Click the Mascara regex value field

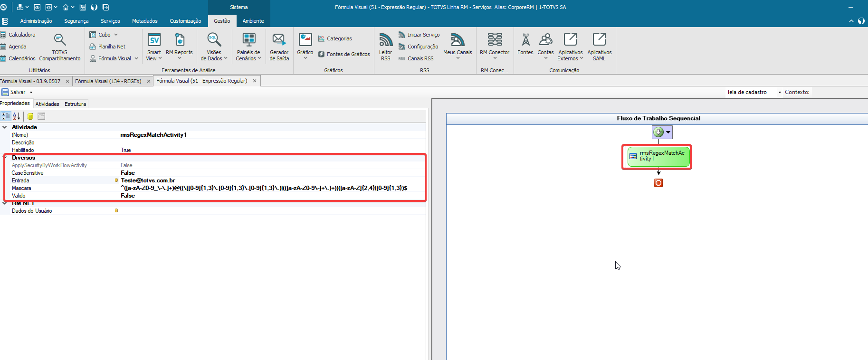coord(272,188)
